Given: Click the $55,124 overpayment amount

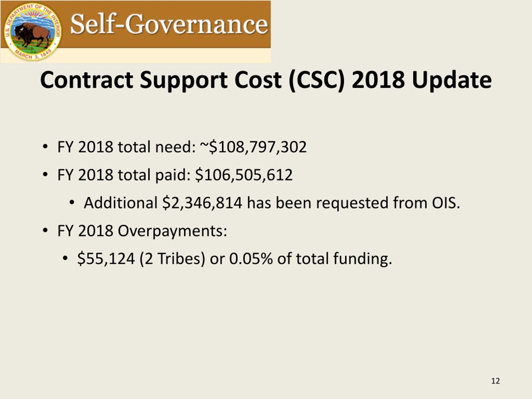Looking at the screenshot, I should point(106,259).
